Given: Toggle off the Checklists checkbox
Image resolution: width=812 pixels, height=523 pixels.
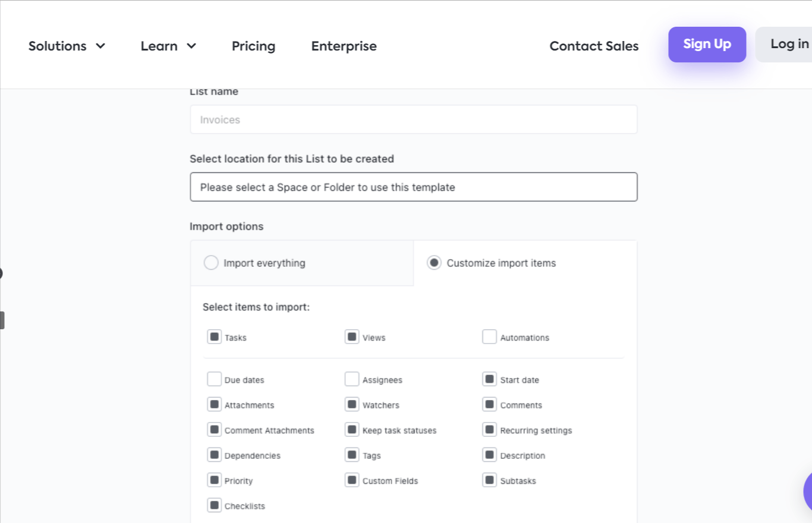Looking at the screenshot, I should [x=214, y=506].
